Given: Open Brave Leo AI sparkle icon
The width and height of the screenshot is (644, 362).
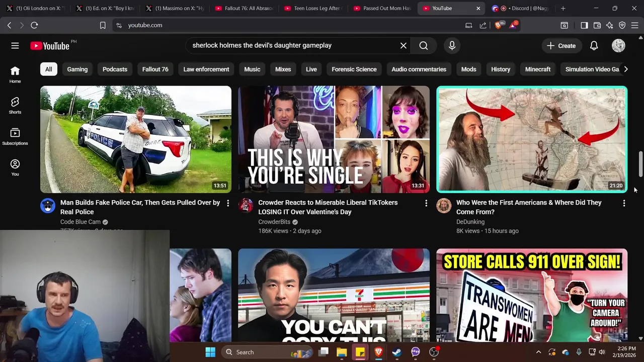Looking at the screenshot, I should tap(610, 25).
